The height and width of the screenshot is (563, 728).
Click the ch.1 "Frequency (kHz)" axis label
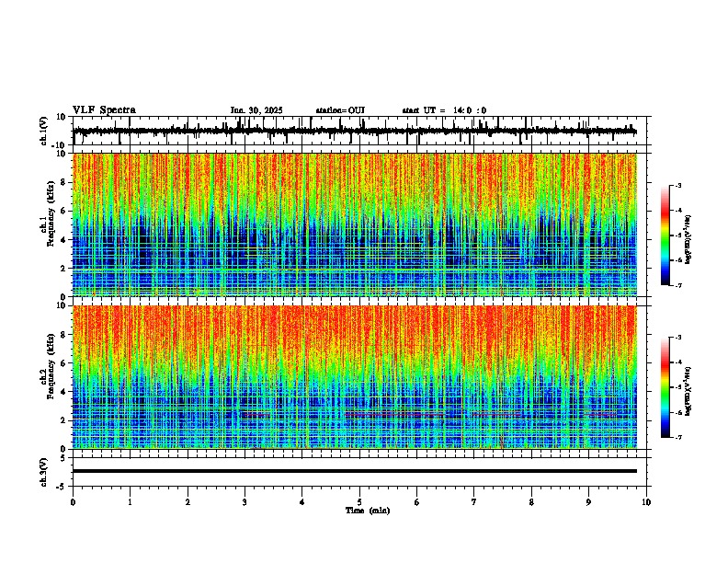[x=51, y=214]
